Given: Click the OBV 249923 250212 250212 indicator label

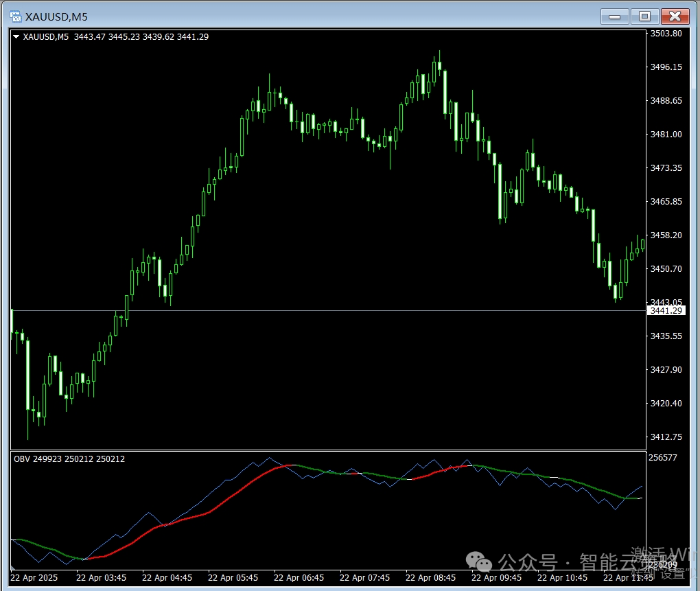Looking at the screenshot, I should coord(69,459).
